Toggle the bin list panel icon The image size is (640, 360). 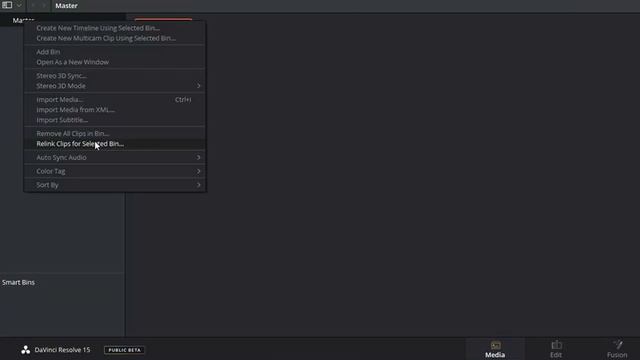[7, 5]
